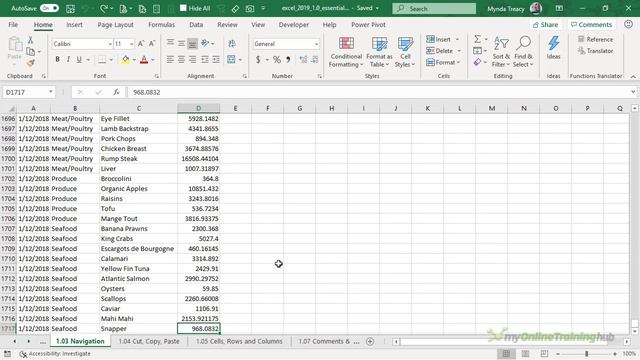Click the Wrap Text icon
This screenshot has width=640, height=360.
pyautogui.click(x=232, y=44)
